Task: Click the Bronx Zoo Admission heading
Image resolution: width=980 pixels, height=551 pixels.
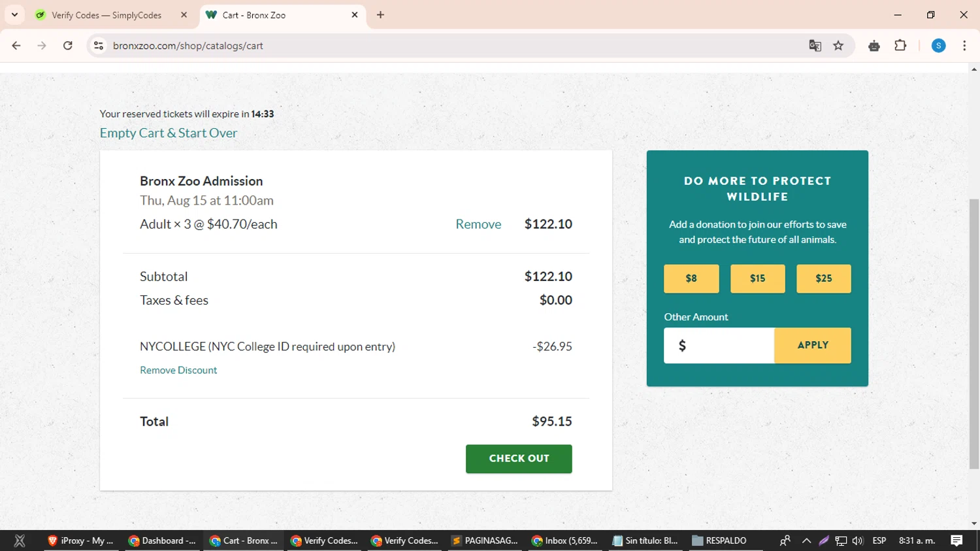Action: [x=201, y=181]
